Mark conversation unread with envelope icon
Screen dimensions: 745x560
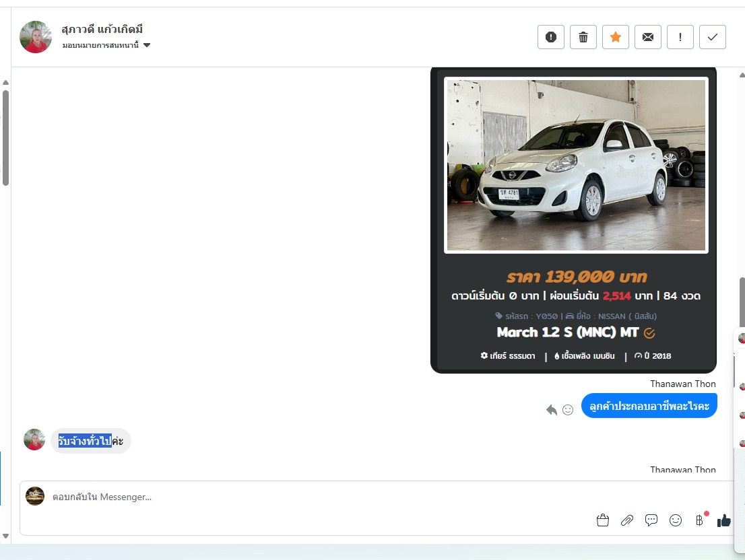coord(647,37)
